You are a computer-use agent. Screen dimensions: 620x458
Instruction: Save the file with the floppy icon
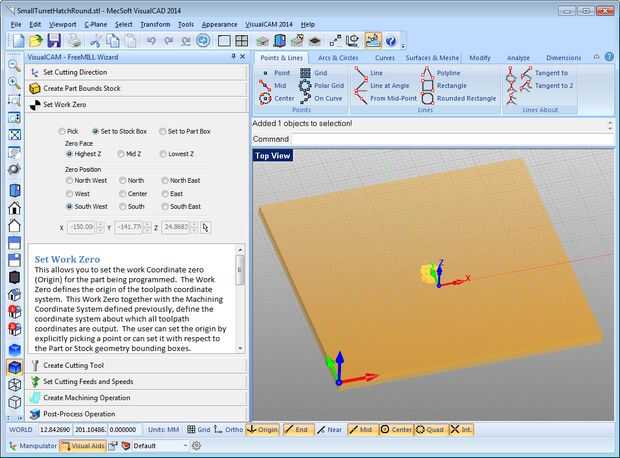click(54, 41)
